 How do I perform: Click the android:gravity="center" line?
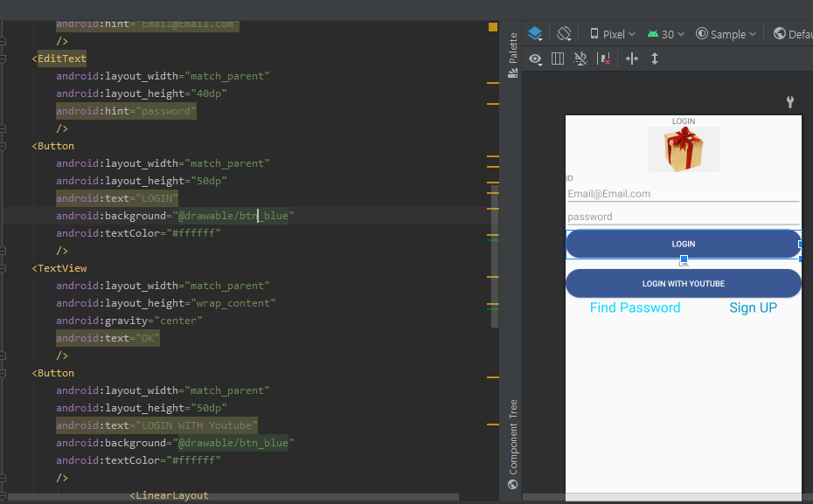[x=129, y=321]
